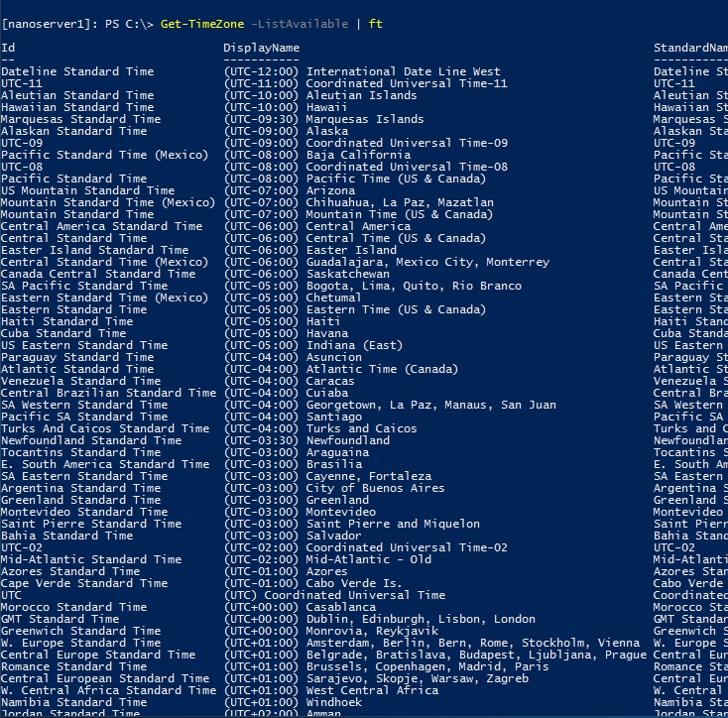Click 'Chetumal' display name
728x718 pixels.
333,298
